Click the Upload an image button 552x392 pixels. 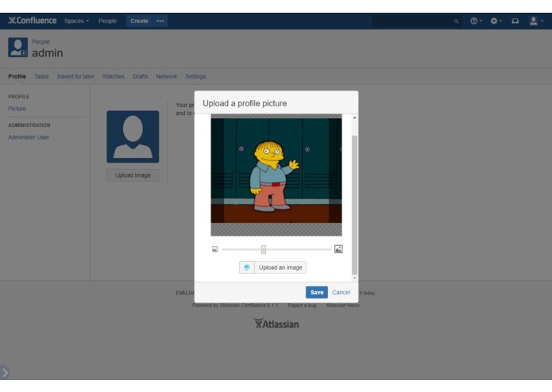[280, 267]
